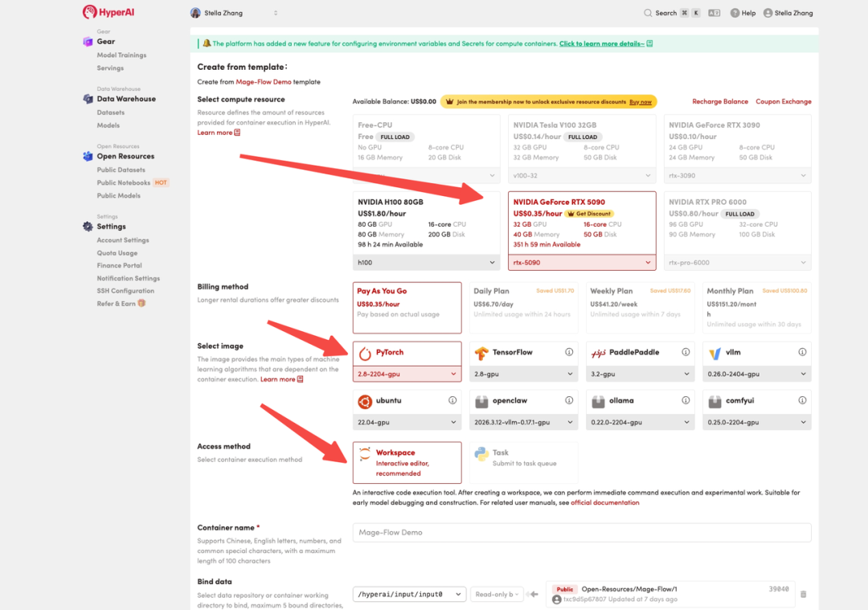Open the rtx-5090 resource dropdown

[582, 262]
